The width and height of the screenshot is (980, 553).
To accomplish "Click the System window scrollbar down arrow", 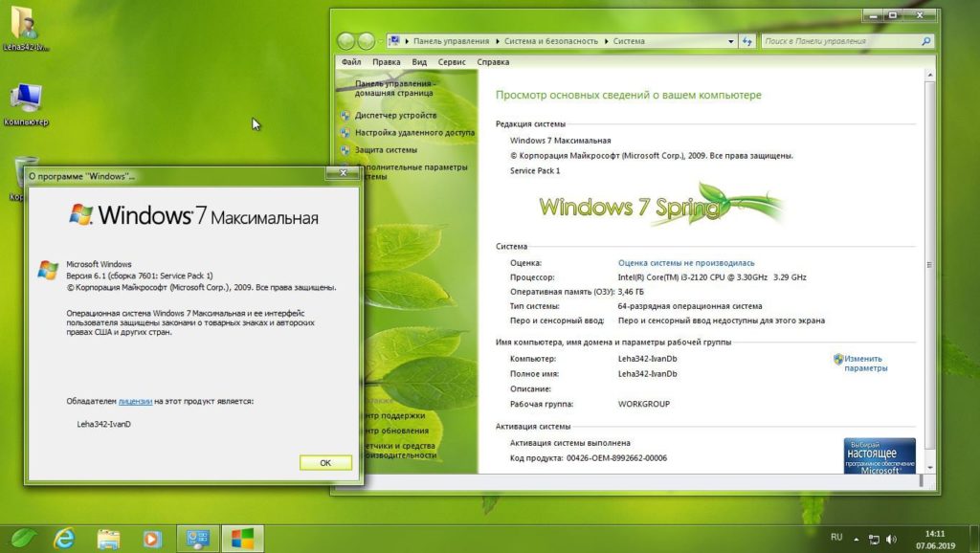I will 930,468.
